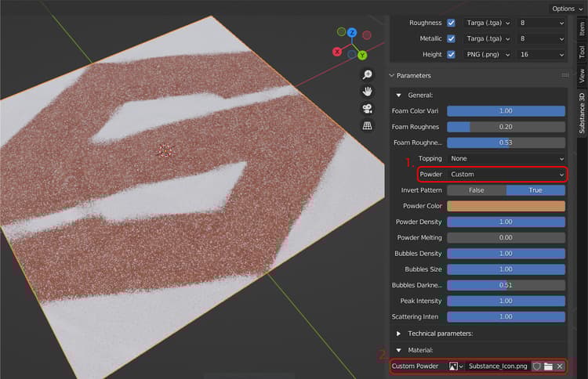
Task: Click the fake user shield icon
Action: point(537,366)
